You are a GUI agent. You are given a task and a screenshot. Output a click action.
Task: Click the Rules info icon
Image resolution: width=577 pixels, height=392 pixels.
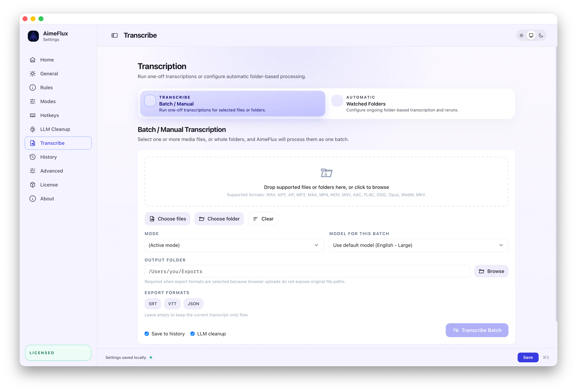tap(32, 88)
